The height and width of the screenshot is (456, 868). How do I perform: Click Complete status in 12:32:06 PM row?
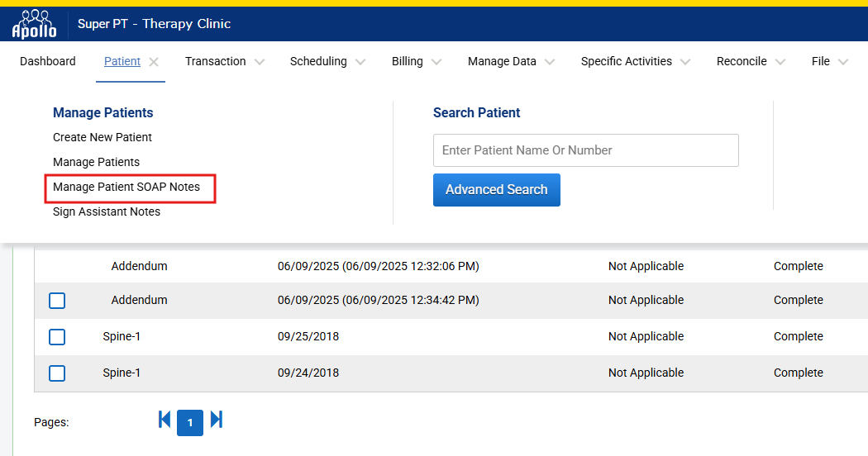[x=799, y=266]
